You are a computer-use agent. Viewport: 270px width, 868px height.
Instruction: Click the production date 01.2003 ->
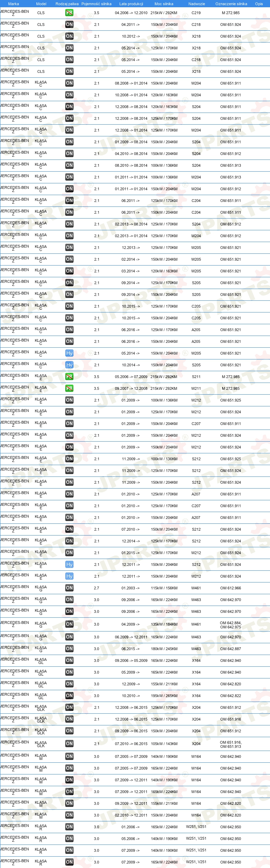coord(131,588)
